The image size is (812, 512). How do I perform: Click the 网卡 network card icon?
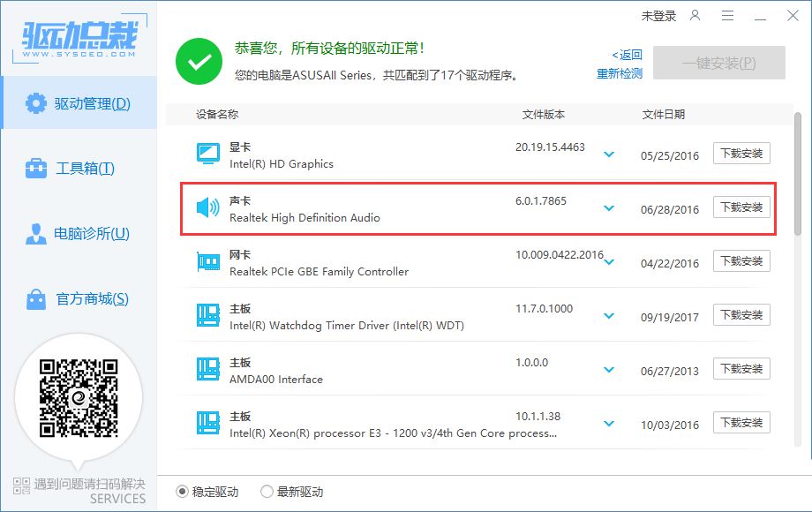point(207,262)
